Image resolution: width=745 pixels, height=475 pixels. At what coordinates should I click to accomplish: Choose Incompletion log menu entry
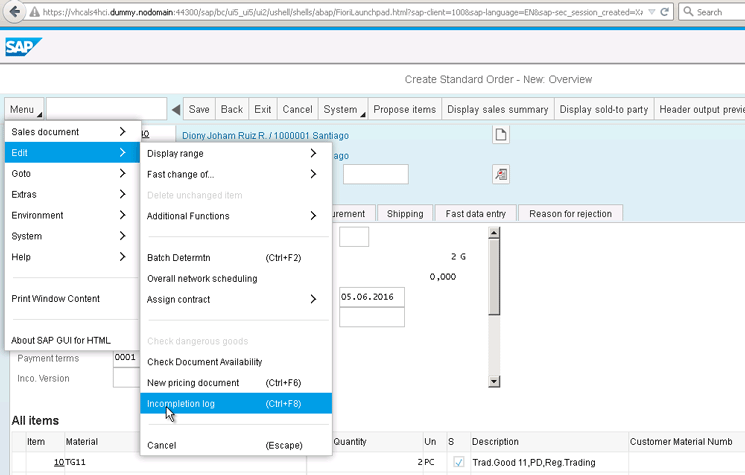(236, 404)
